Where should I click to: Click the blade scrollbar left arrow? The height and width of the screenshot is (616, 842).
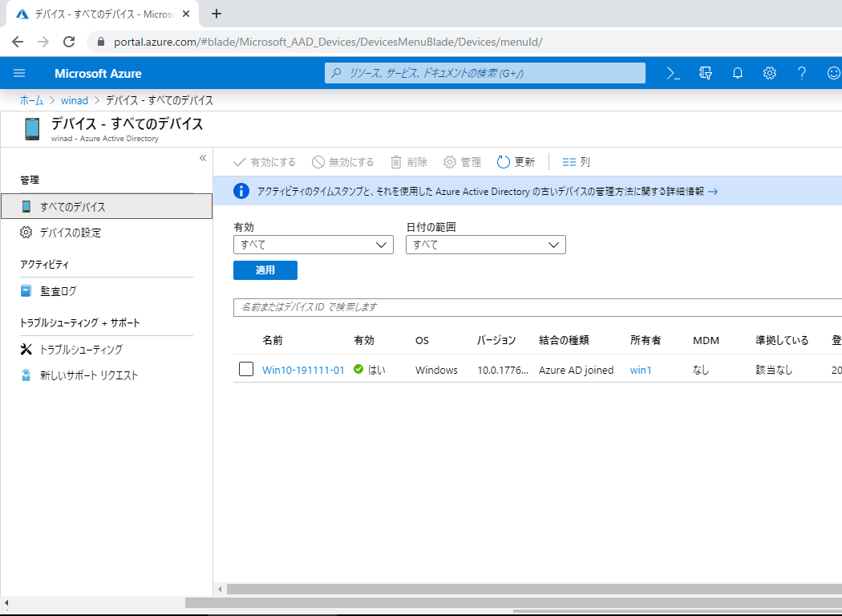pyautogui.click(x=220, y=590)
